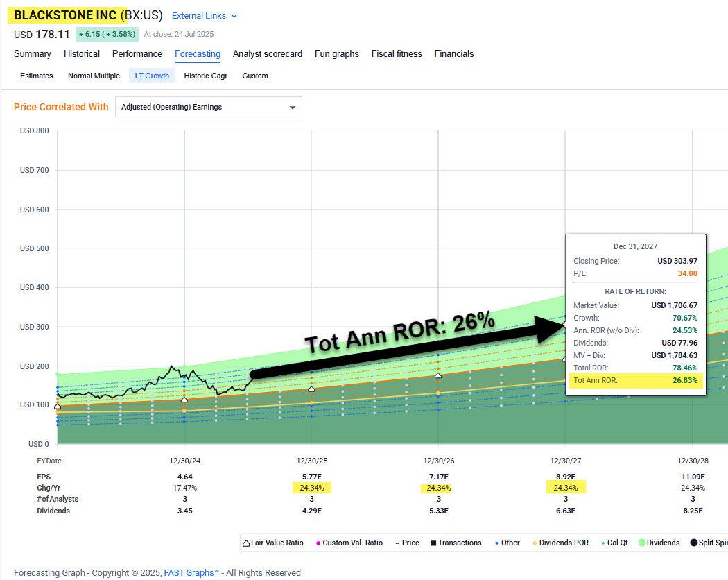This screenshot has width=728, height=580.
Task: Open the Summary tab
Action: pos(33,54)
